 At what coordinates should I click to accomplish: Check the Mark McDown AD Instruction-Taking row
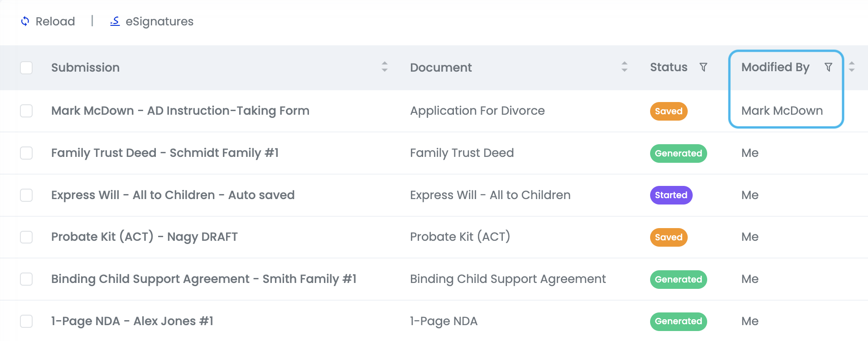(x=26, y=111)
